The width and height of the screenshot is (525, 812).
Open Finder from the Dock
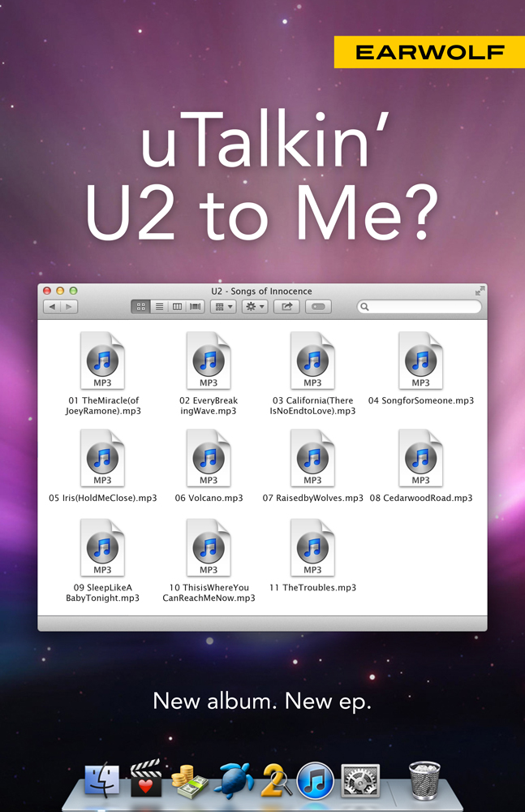point(102,780)
